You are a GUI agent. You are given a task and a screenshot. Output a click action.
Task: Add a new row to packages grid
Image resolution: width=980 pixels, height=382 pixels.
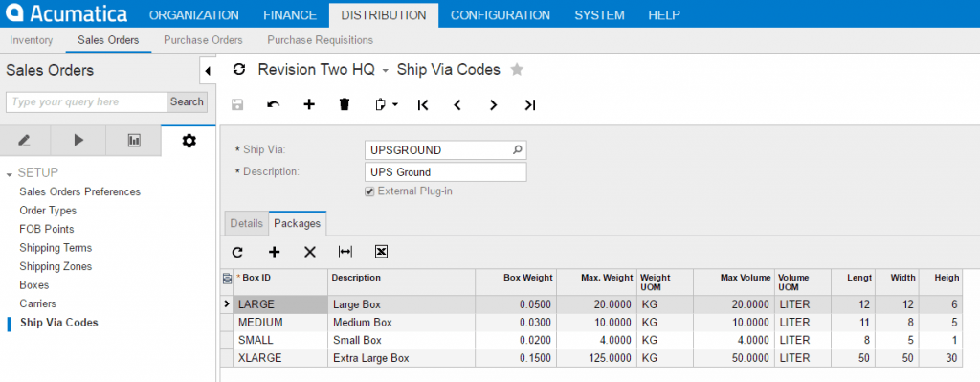pos(274,252)
